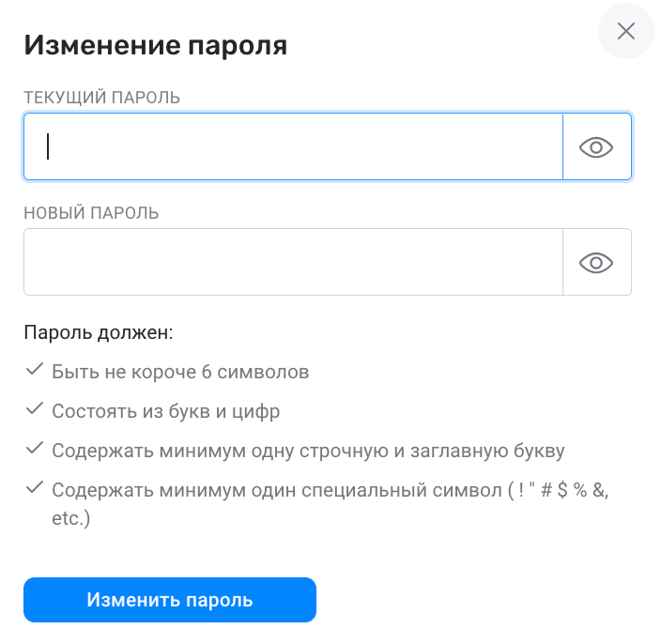Click into the Новый пароль field

pos(293,262)
